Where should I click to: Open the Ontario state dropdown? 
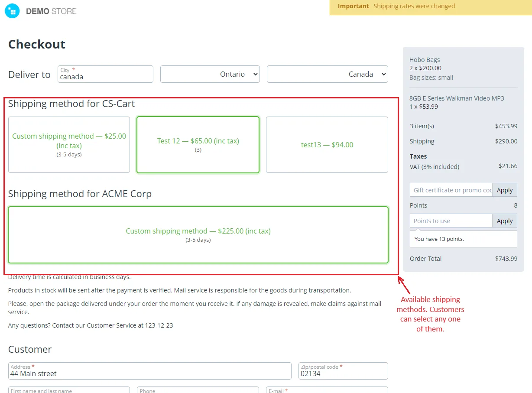(x=210, y=74)
